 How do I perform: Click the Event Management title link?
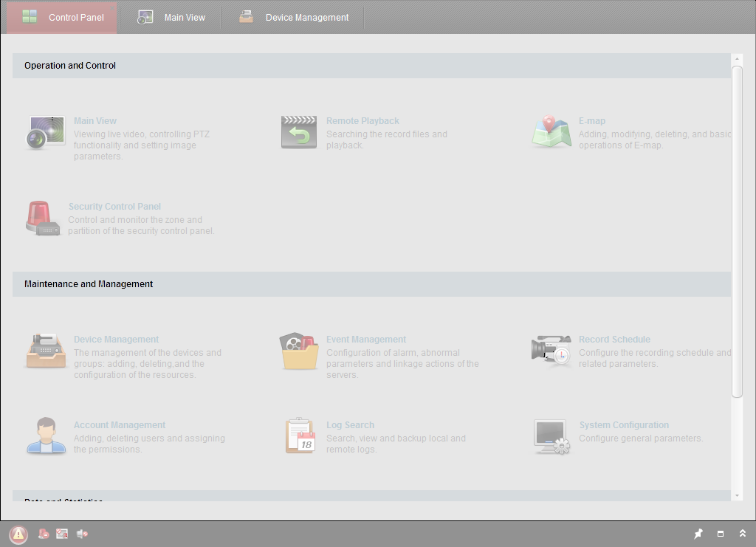[x=366, y=340]
